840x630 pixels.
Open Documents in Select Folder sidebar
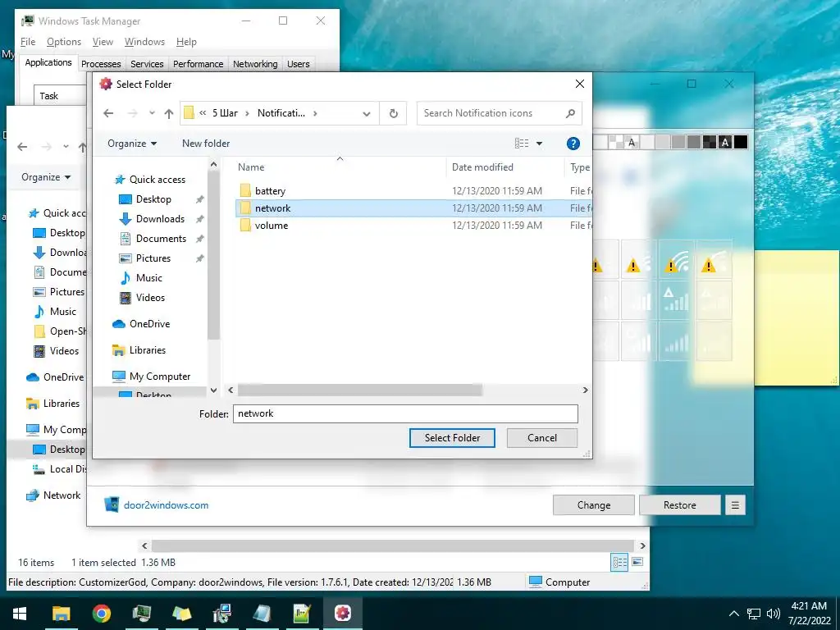161,239
